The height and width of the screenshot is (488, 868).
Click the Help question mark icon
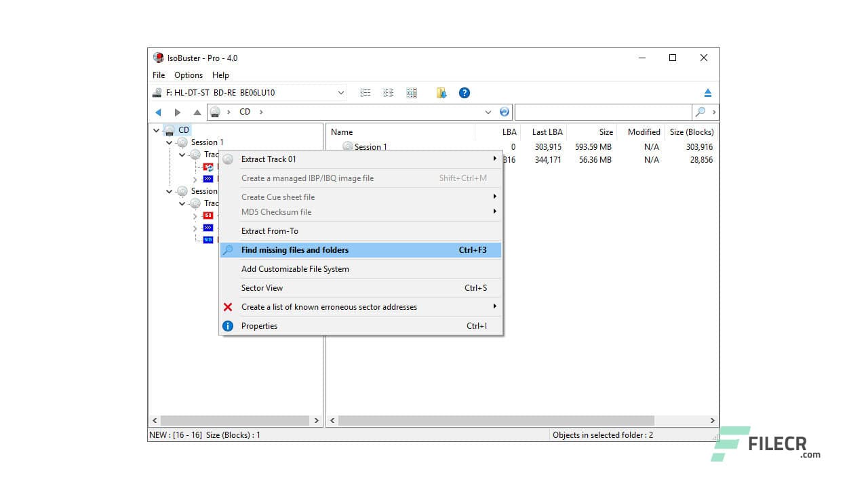[x=464, y=93]
